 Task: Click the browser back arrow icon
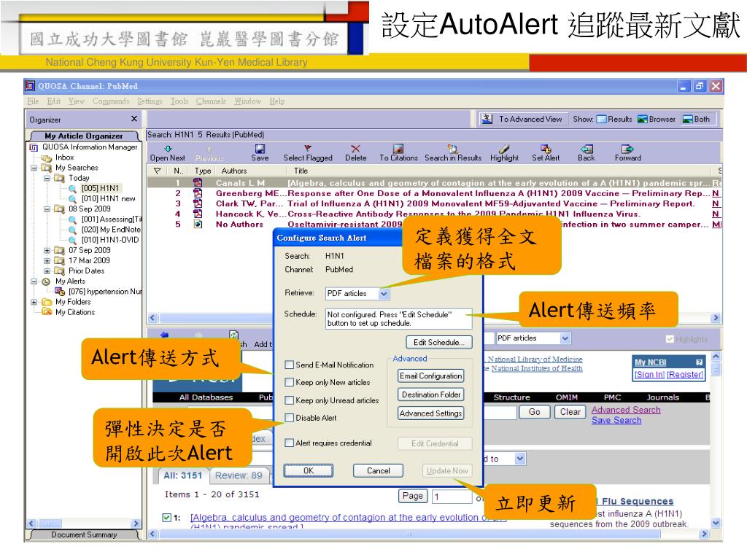click(164, 334)
